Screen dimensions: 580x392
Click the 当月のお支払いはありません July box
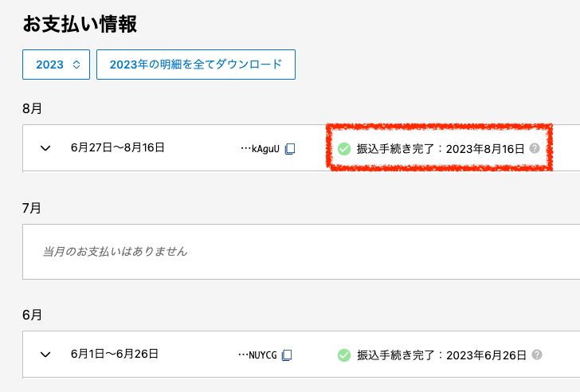301,252
